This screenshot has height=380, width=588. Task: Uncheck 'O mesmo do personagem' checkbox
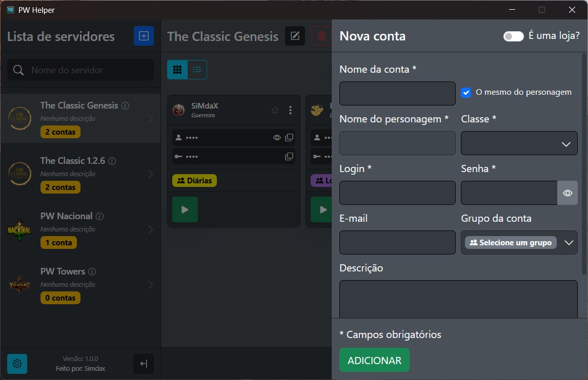coord(466,93)
